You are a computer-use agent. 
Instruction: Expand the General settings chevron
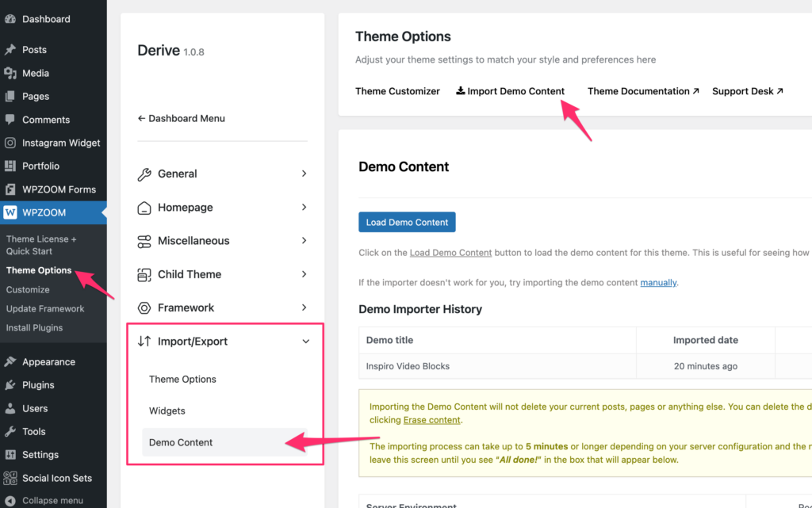(x=304, y=174)
